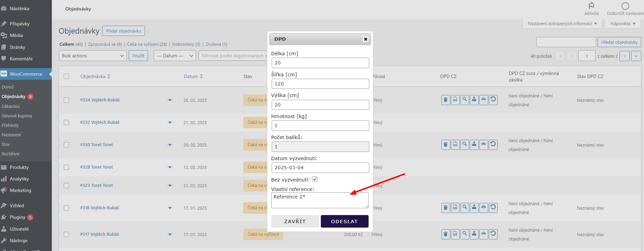Viewport: 644px width, 251px height.
Task: Click the circular arrow icon for order #334
Action: point(493,100)
